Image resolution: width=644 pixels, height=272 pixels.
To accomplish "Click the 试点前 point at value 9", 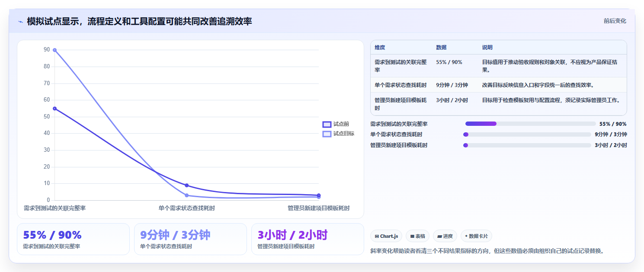I will point(186,185).
